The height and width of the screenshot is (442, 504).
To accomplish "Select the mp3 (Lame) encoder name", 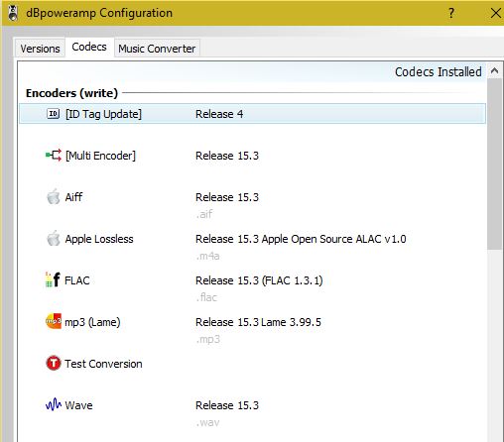I will (92, 322).
